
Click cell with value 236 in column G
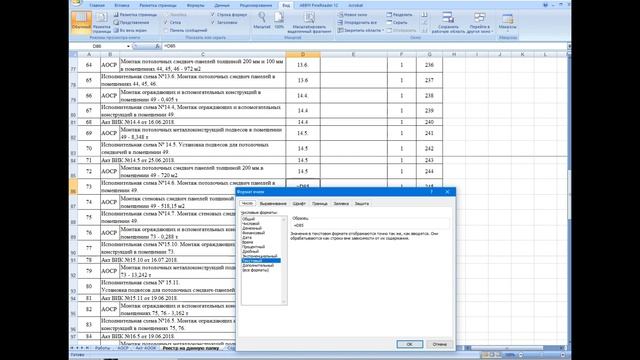tap(429, 65)
